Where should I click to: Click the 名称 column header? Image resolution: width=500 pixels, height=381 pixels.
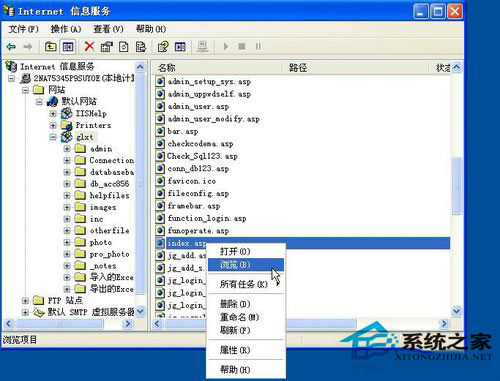coord(218,68)
